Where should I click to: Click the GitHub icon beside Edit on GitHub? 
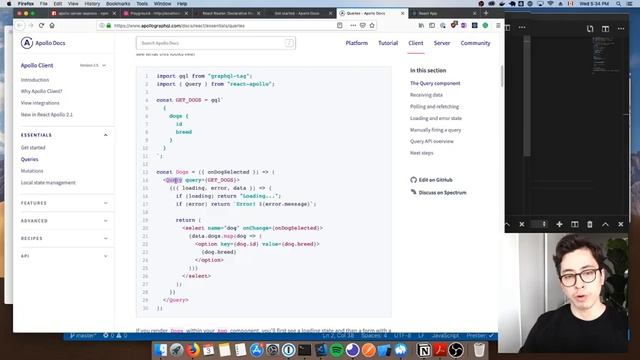click(x=413, y=180)
